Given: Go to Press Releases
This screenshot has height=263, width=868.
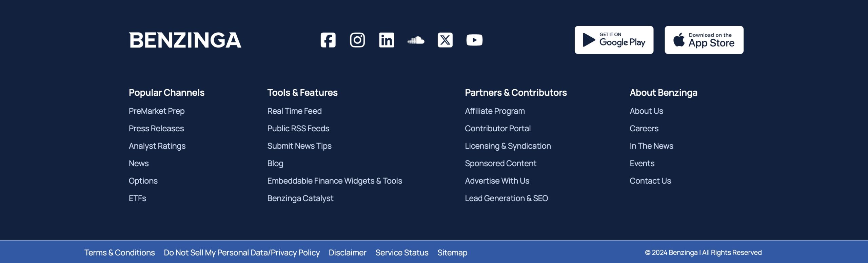Looking at the screenshot, I should pyautogui.click(x=156, y=128).
